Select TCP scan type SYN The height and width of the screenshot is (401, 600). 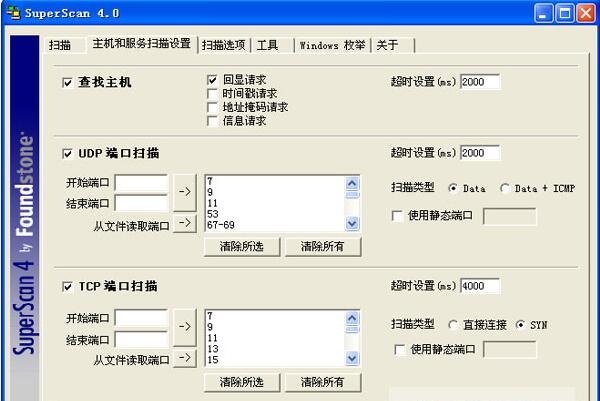click(x=520, y=325)
